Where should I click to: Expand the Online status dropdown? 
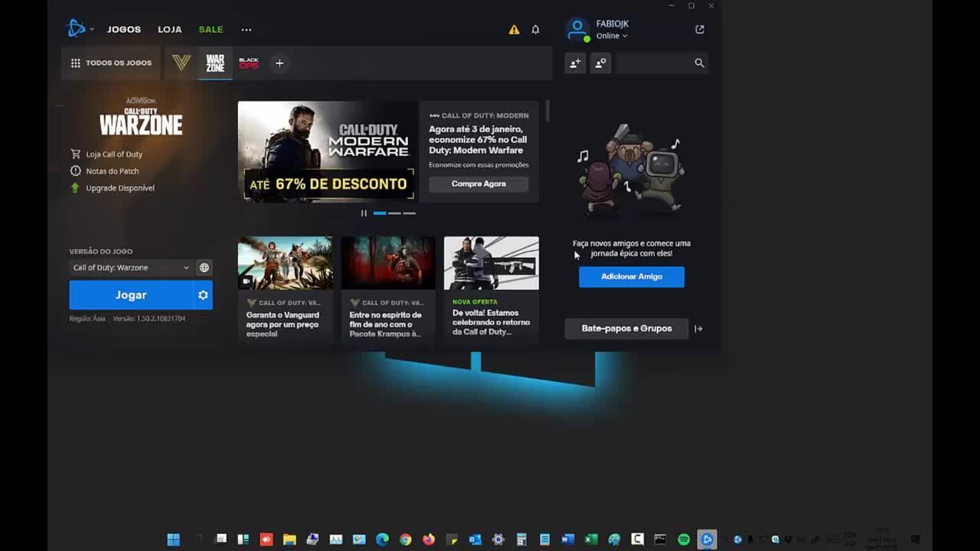tap(612, 36)
